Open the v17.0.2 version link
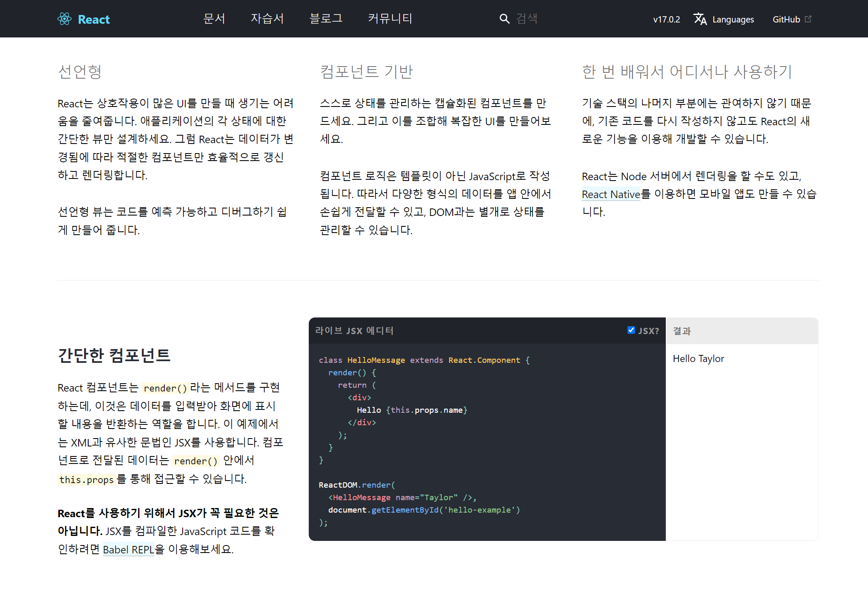868x595 pixels. click(x=667, y=19)
